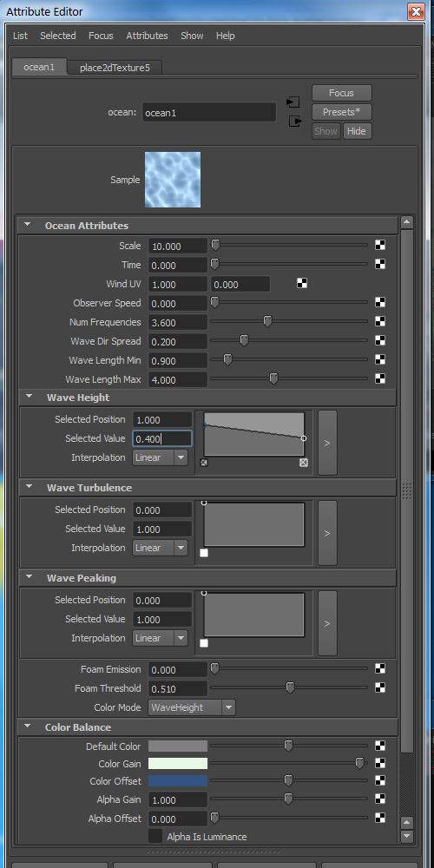Delete the right Wave Height ramp point marker

(x=303, y=463)
